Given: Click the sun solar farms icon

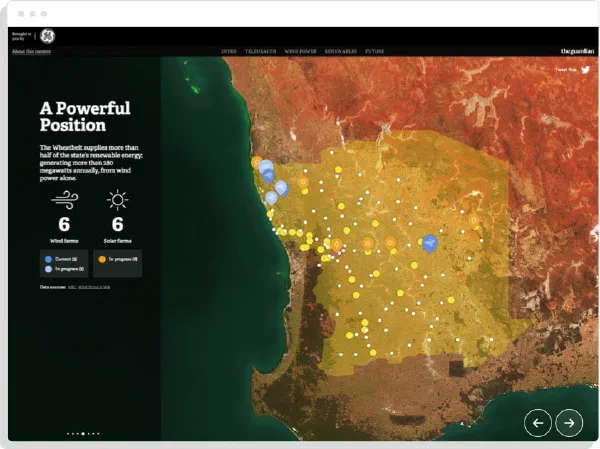Looking at the screenshot, I should [x=117, y=200].
